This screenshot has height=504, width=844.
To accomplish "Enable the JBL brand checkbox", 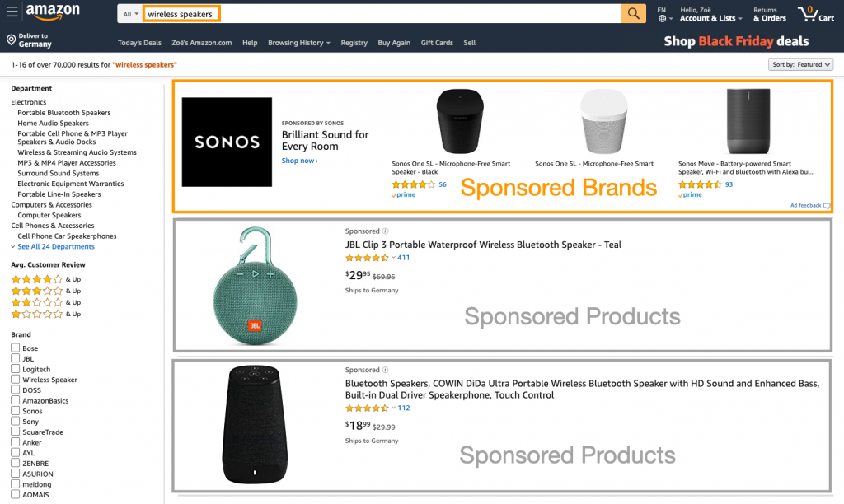I will point(13,358).
